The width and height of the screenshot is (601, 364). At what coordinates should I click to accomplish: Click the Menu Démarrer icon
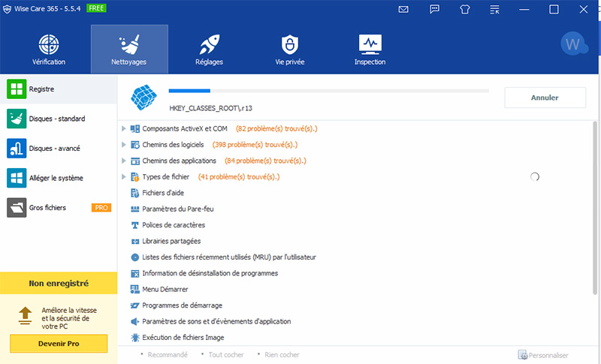[135, 290]
